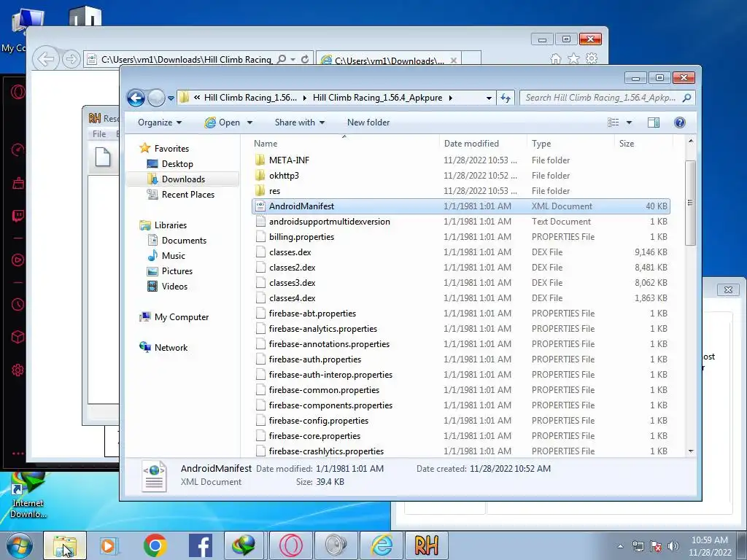The image size is (747, 560).
Task: Open Opera browser from the taskbar
Action: tap(290, 545)
